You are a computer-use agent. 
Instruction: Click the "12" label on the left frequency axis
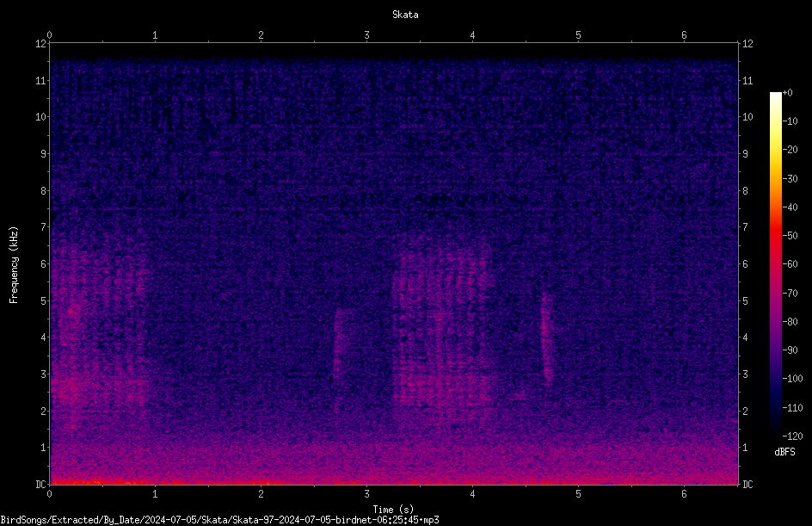[40, 44]
